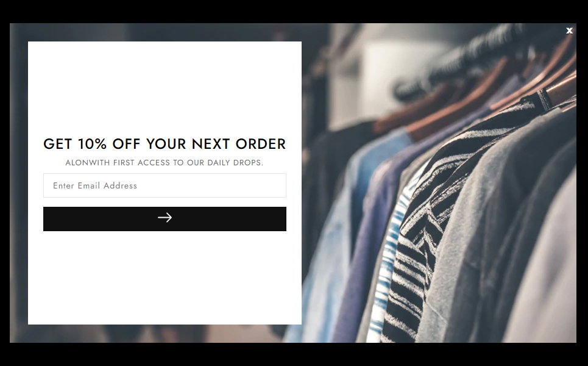Close the discount popup with the X
Image resolution: width=588 pixels, height=366 pixels.
point(569,30)
